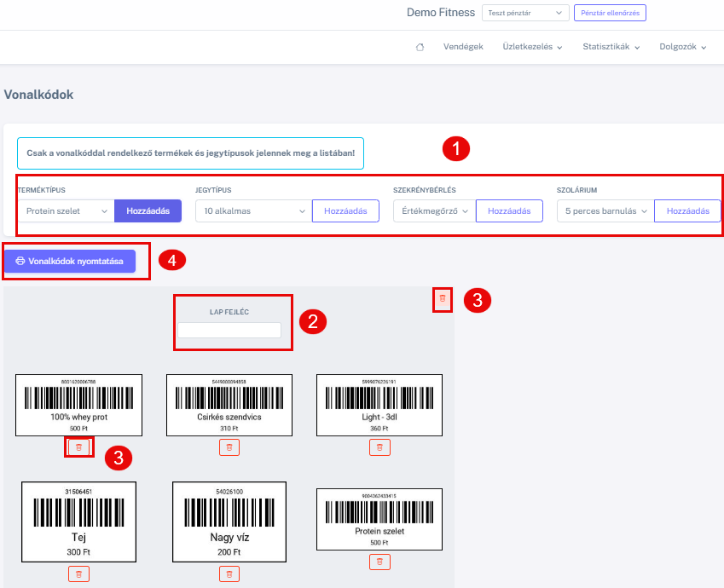Image resolution: width=724 pixels, height=588 pixels.
Task: Click the info notice about vonalkóddal rendelkező termékek
Action: click(191, 153)
